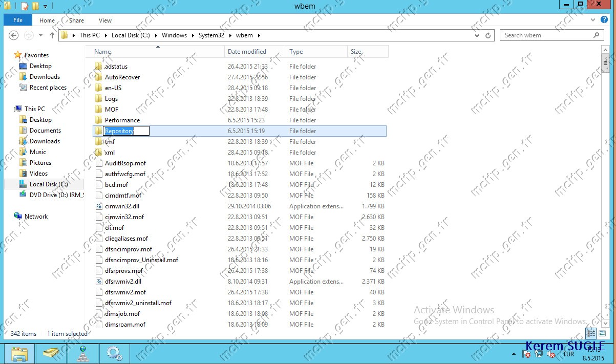The image size is (616, 364).
Task: Select the MOF folder icon
Action: tap(99, 110)
